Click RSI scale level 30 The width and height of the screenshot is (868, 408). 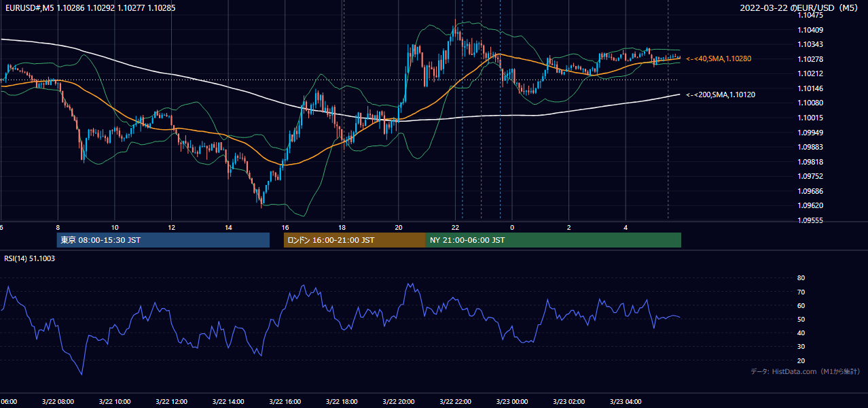[801, 347]
